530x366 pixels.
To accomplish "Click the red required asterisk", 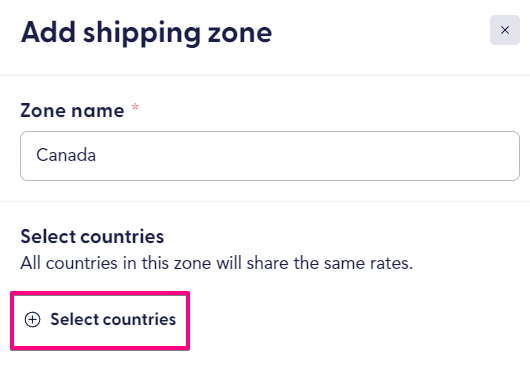I will point(135,107).
